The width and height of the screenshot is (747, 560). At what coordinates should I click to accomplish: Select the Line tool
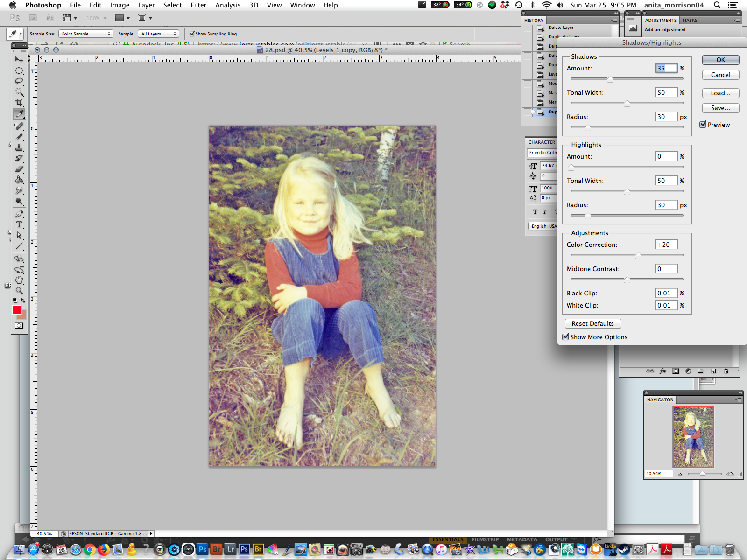(19, 246)
